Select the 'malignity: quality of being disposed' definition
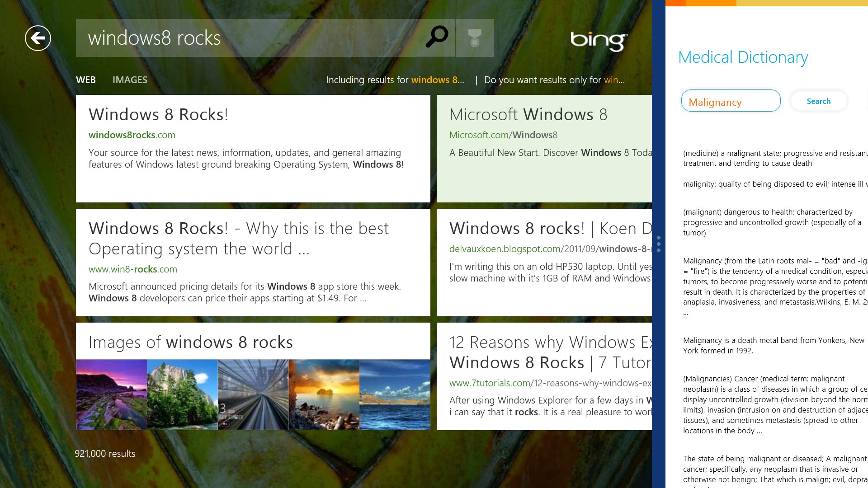Screen dimensions: 868x488 775,184
